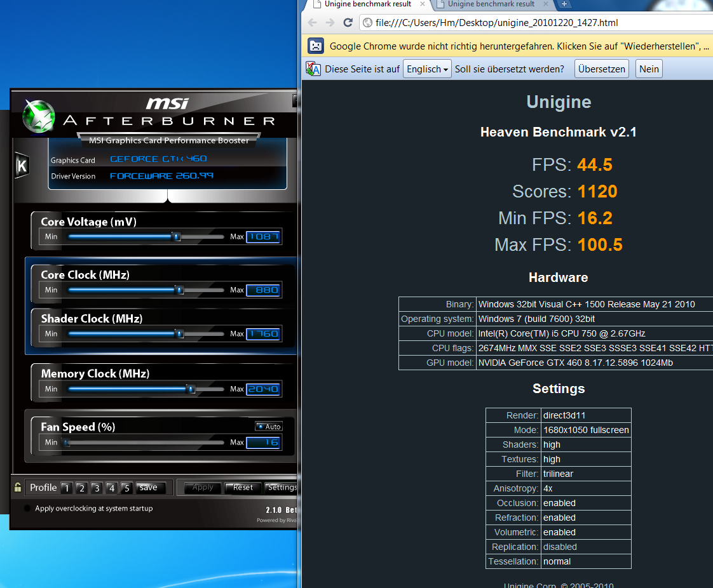The height and width of the screenshot is (588, 713).
Task: Click the Core Clock value field 880
Action: pyautogui.click(x=263, y=290)
